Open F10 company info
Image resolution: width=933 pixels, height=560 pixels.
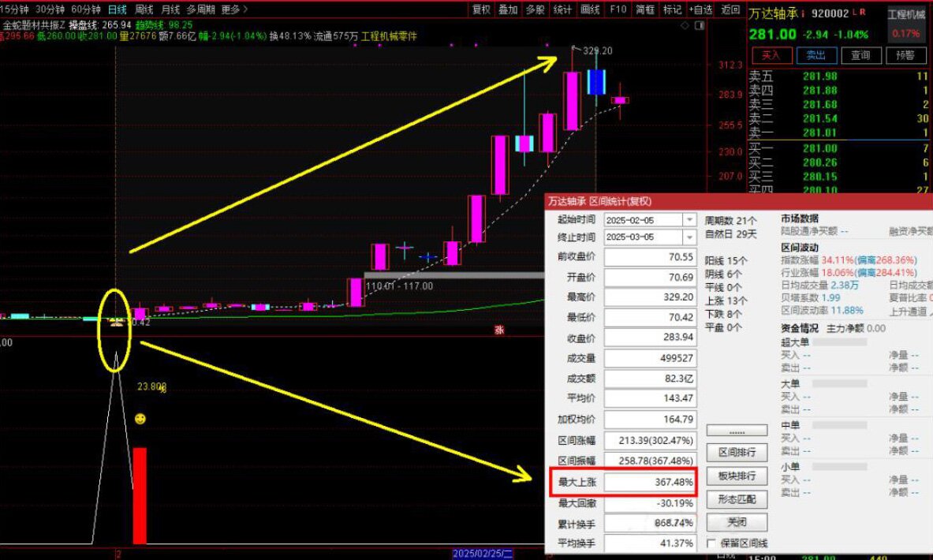pos(618,9)
